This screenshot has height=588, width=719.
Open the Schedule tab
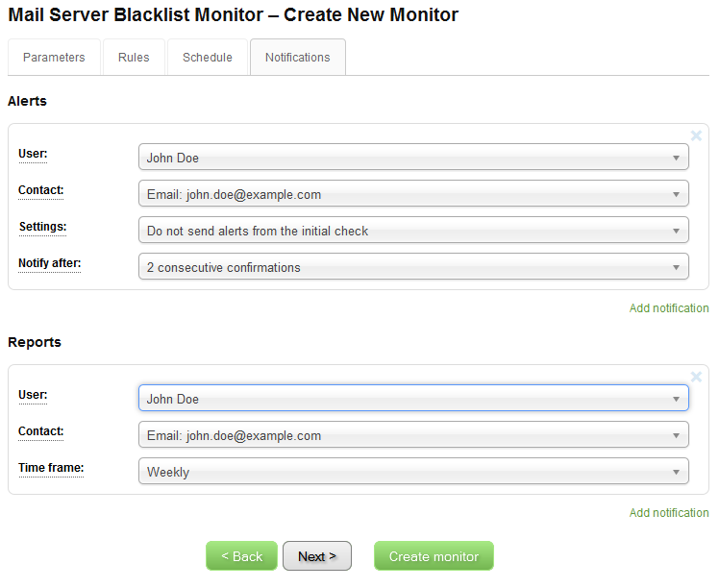(208, 58)
